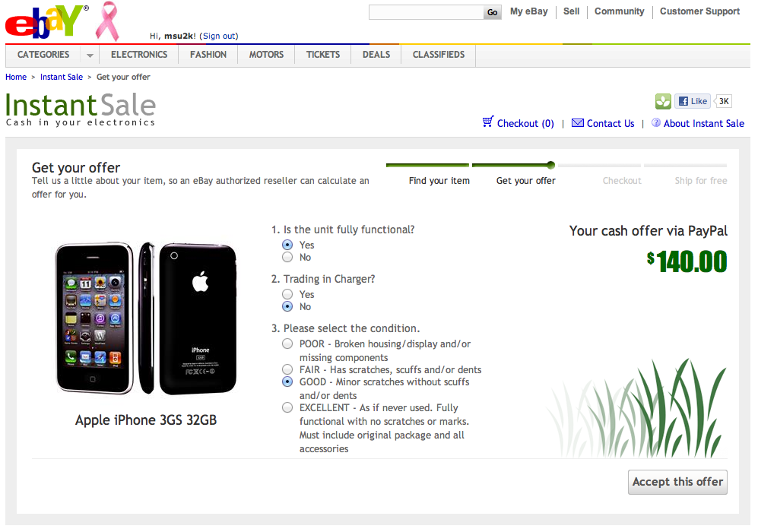Click the $140.00 cash offer amount
Screen dimensions: 758x532
687,261
